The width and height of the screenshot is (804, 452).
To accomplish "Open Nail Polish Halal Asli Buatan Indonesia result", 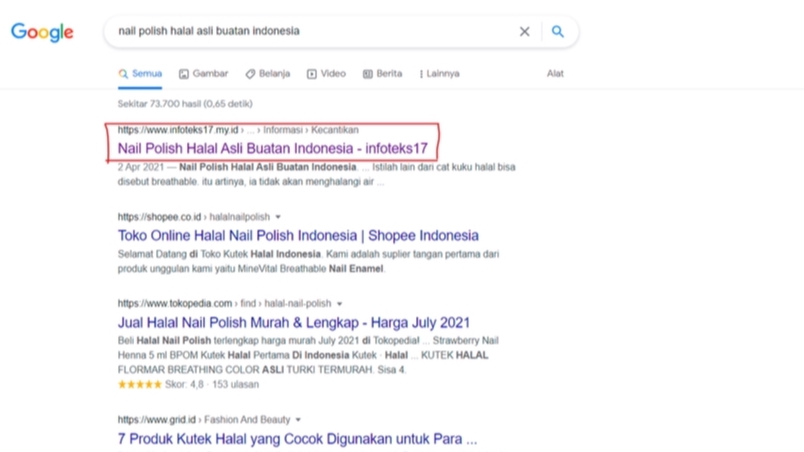I will click(x=273, y=149).
